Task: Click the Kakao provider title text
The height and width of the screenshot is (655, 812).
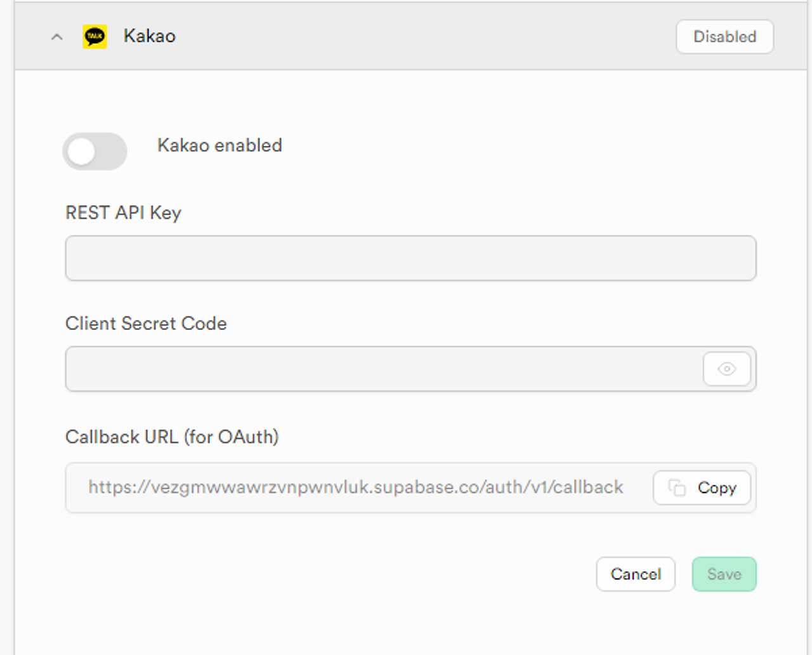Action: click(x=150, y=36)
